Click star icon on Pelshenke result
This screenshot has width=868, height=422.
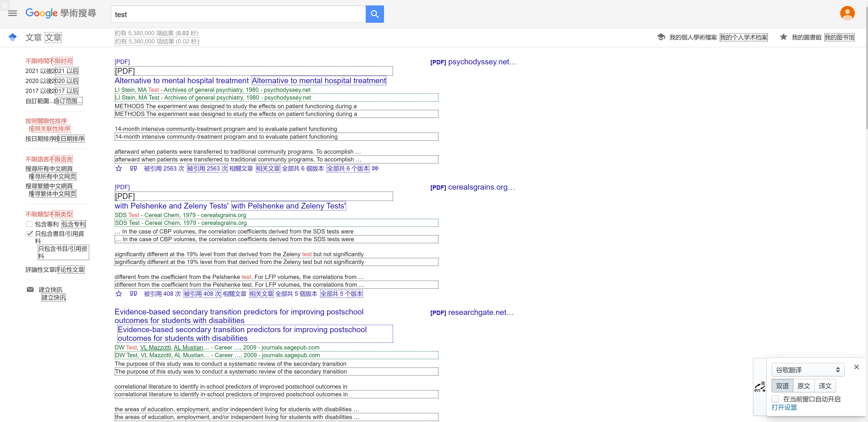[x=119, y=294]
